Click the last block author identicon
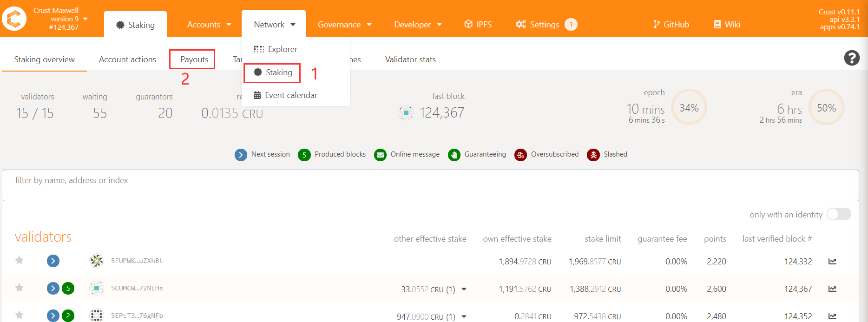 [x=406, y=112]
